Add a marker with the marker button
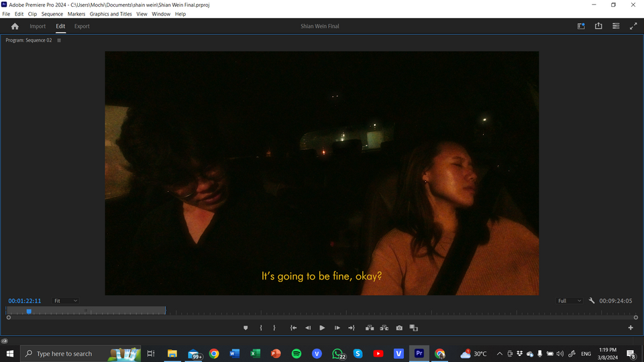The height and width of the screenshot is (362, 644). click(246, 328)
